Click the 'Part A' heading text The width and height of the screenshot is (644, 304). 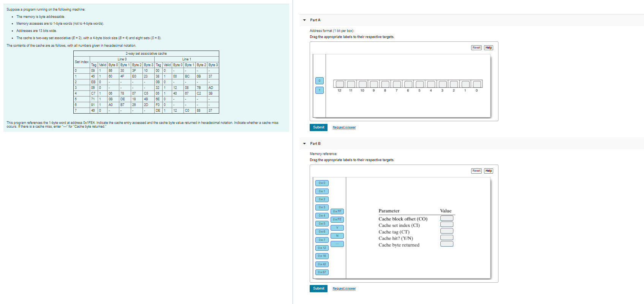point(315,20)
